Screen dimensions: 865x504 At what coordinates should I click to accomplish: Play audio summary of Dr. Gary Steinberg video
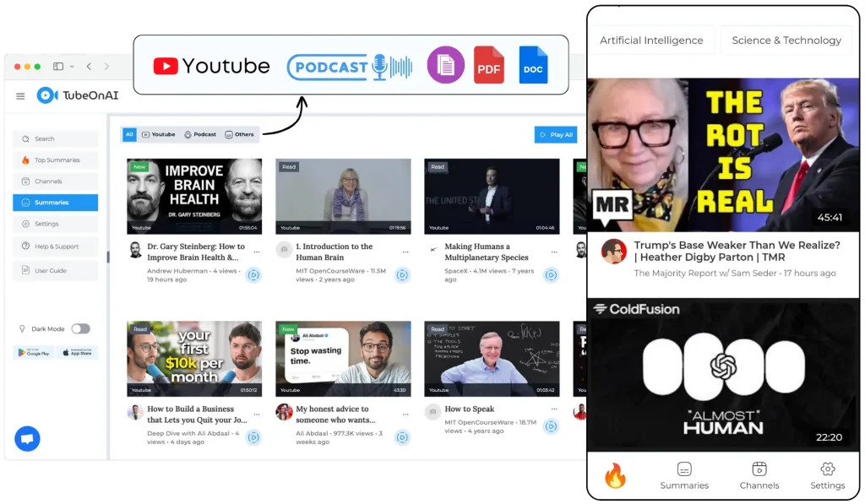[253, 274]
